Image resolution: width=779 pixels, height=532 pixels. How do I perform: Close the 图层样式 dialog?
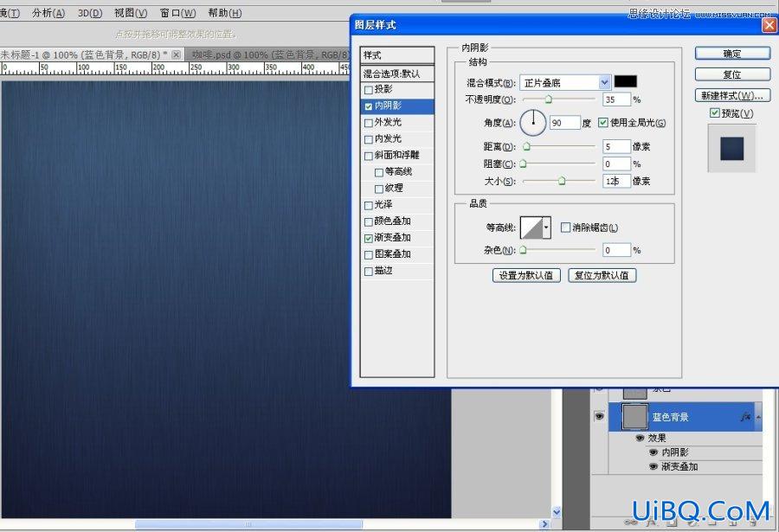coord(769,25)
